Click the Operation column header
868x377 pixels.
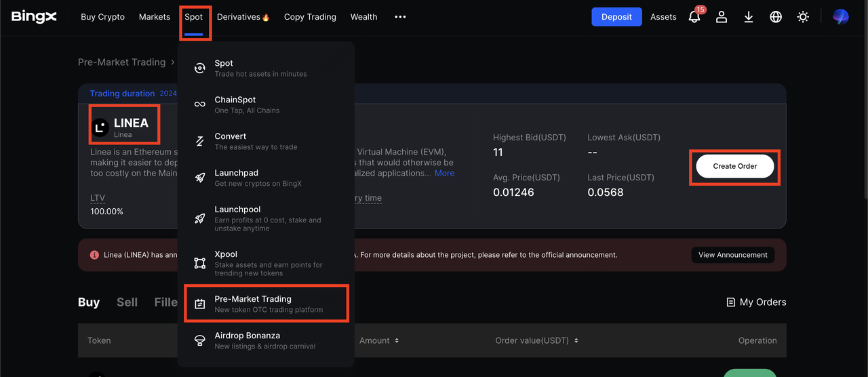coord(757,340)
